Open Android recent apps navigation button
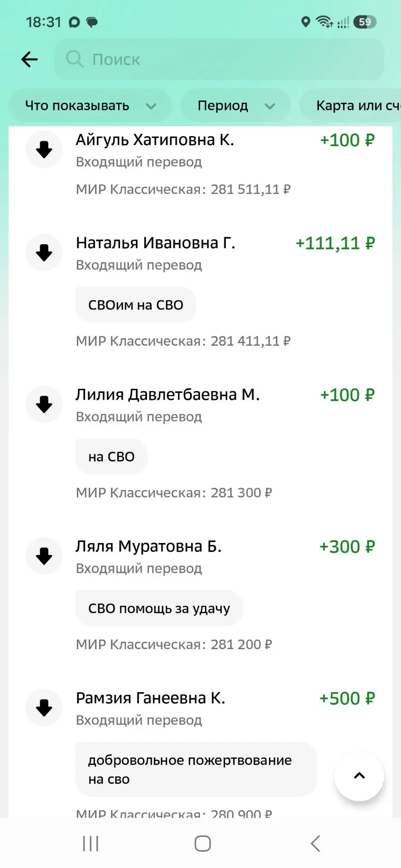Screen dimensions: 401x868 pyautogui.click(x=91, y=844)
